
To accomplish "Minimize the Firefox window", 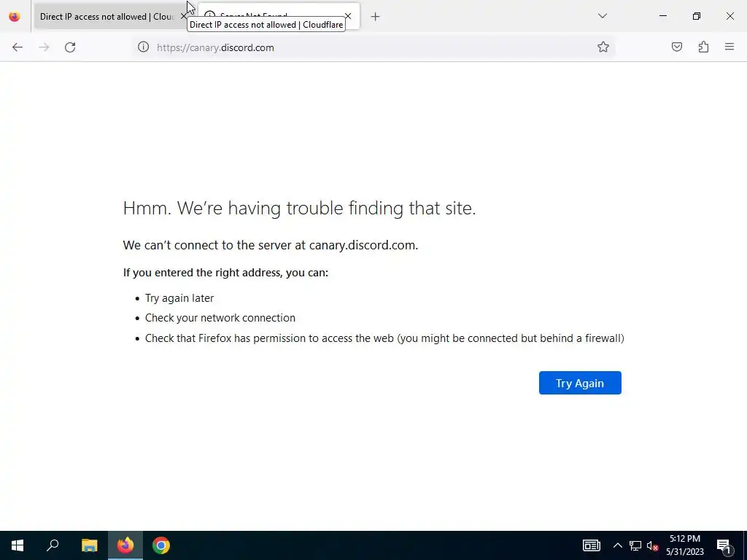I will click(662, 16).
